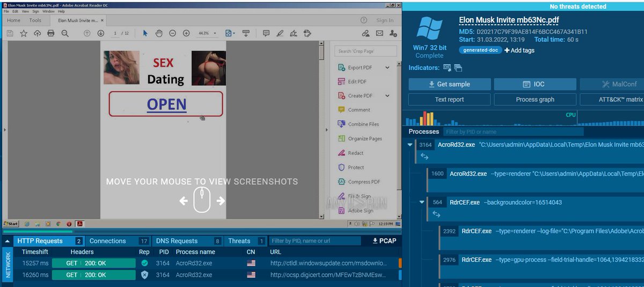The height and width of the screenshot is (287, 644).
Task: Choose the Hand pan tool
Action: [159, 33]
